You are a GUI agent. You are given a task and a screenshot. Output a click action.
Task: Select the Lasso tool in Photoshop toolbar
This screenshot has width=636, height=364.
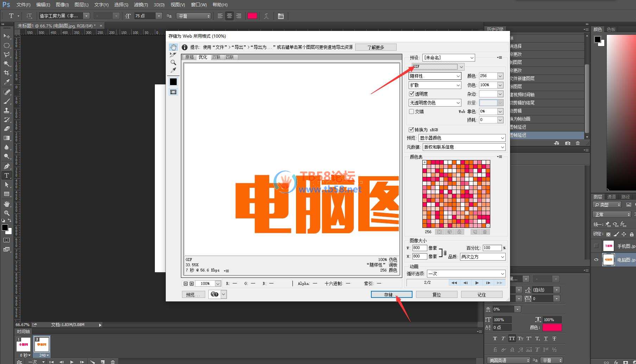click(x=7, y=55)
